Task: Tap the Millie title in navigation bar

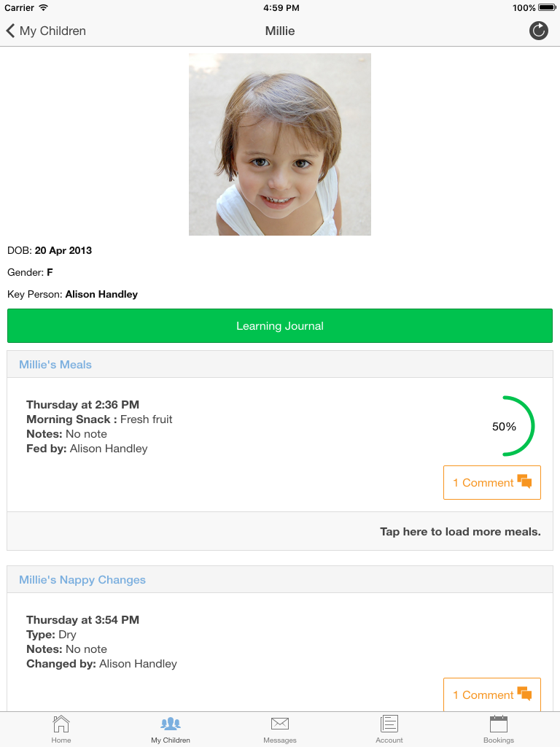Action: 280,31
